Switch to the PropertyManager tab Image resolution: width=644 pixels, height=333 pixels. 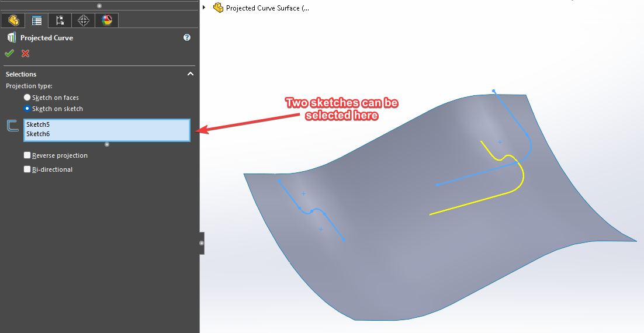[x=36, y=20]
